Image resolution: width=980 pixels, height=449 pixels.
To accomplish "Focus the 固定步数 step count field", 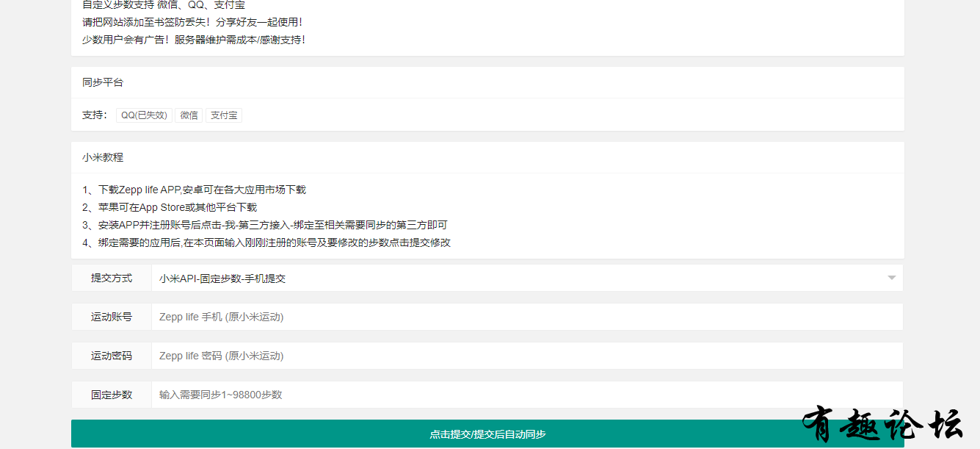I will pyautogui.click(x=527, y=395).
